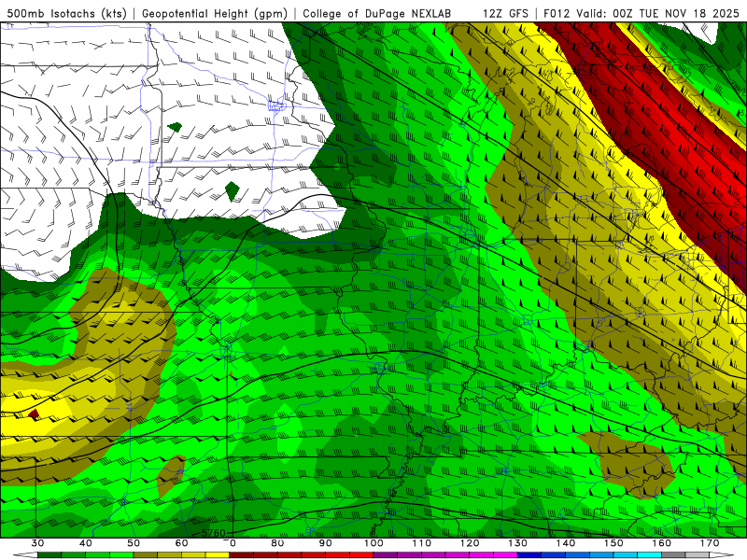This screenshot has height=560, width=747.
Task: Click the '150' value on the color scale
Action: click(614, 543)
